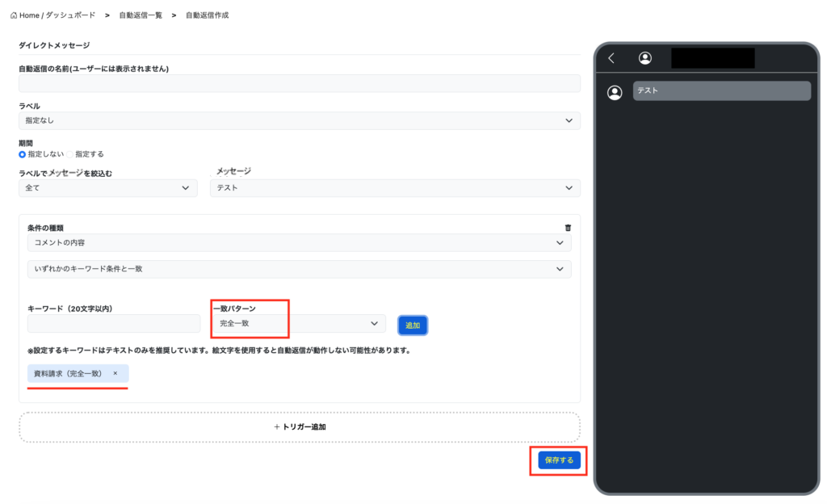Click the 保存する button
This screenshot has height=504, width=827.
[x=559, y=460]
